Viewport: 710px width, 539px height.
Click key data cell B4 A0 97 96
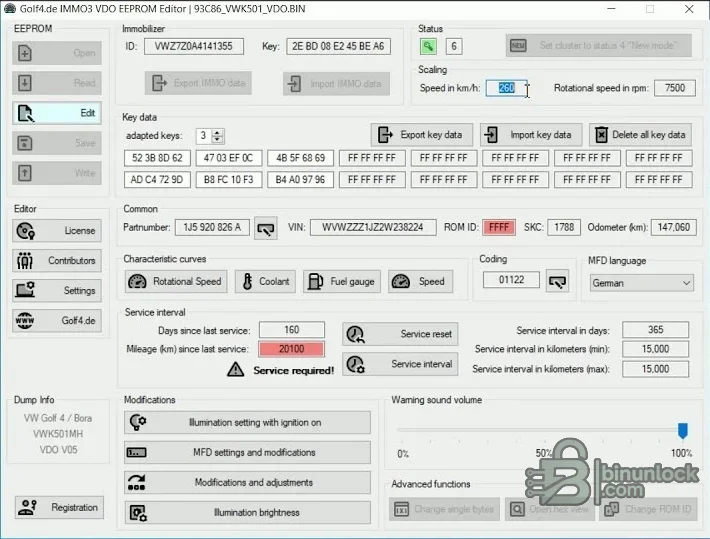(x=300, y=180)
